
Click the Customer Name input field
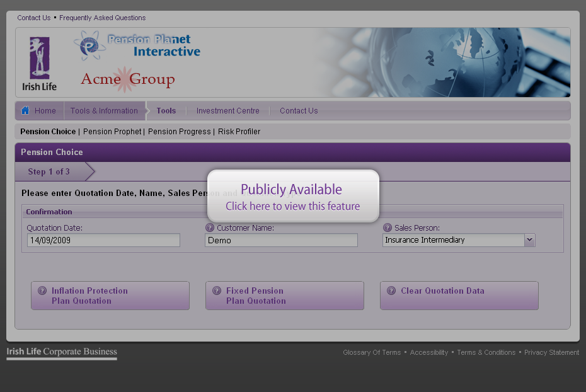coord(281,240)
